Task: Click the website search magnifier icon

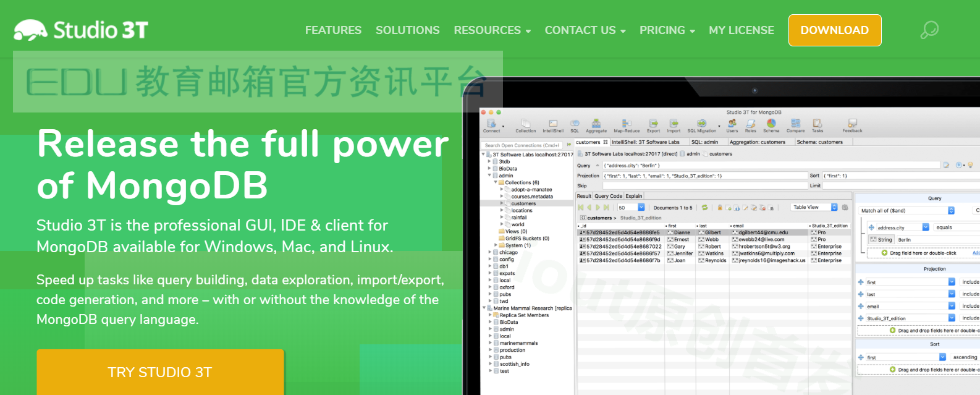Action: click(x=929, y=30)
